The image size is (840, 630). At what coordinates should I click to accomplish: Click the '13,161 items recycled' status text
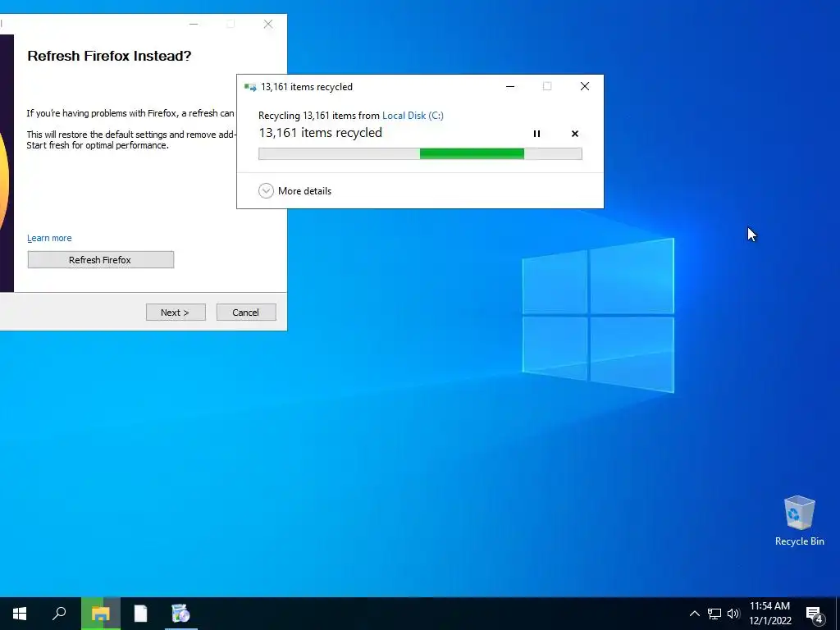(x=321, y=133)
